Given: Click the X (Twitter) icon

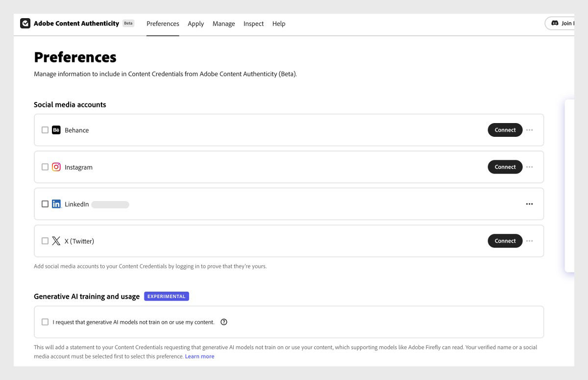Looking at the screenshot, I should [56, 241].
